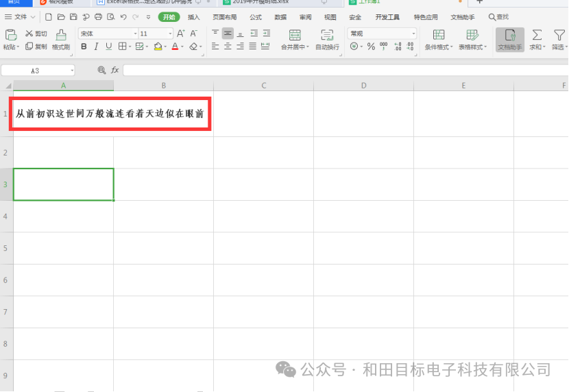Toggle Italic formatting
Screen dimensions: 569x392
pyautogui.click(x=96, y=47)
